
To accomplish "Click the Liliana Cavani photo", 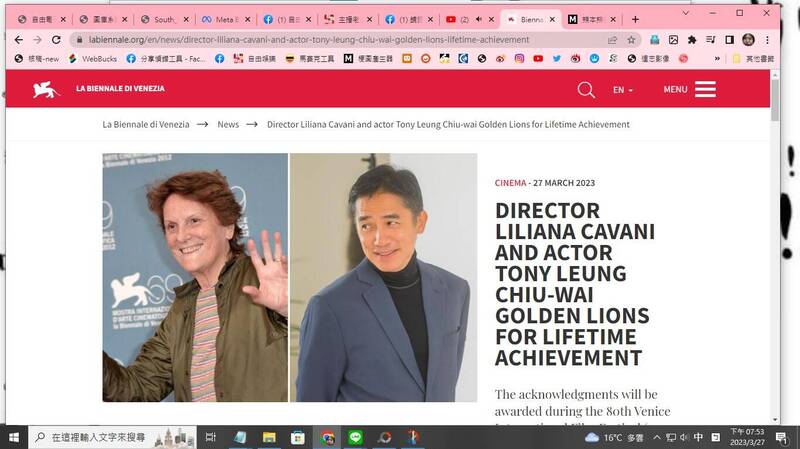I will tap(195, 278).
